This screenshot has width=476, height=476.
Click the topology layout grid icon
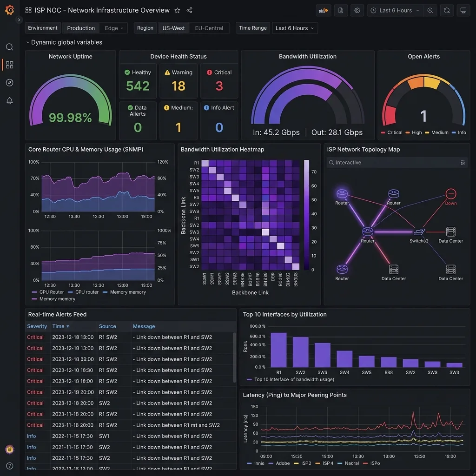pyautogui.click(x=463, y=162)
